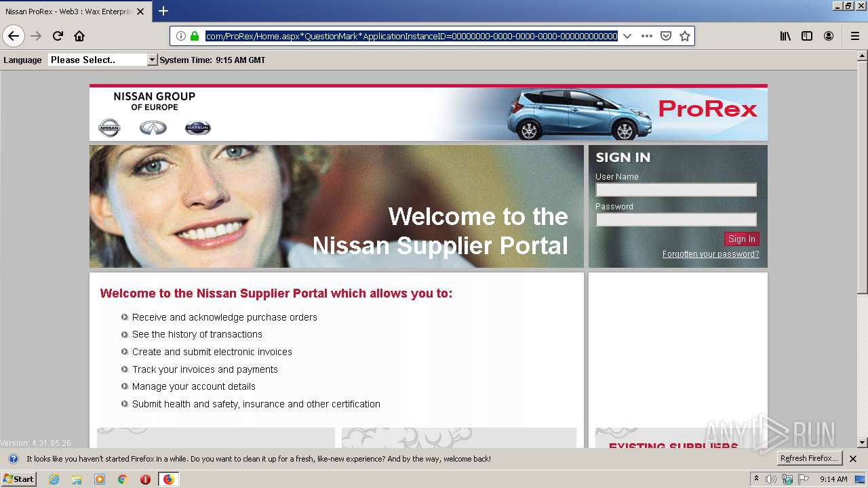Bookmark this page with the star
This screenshot has width=868, height=488.
(x=685, y=36)
